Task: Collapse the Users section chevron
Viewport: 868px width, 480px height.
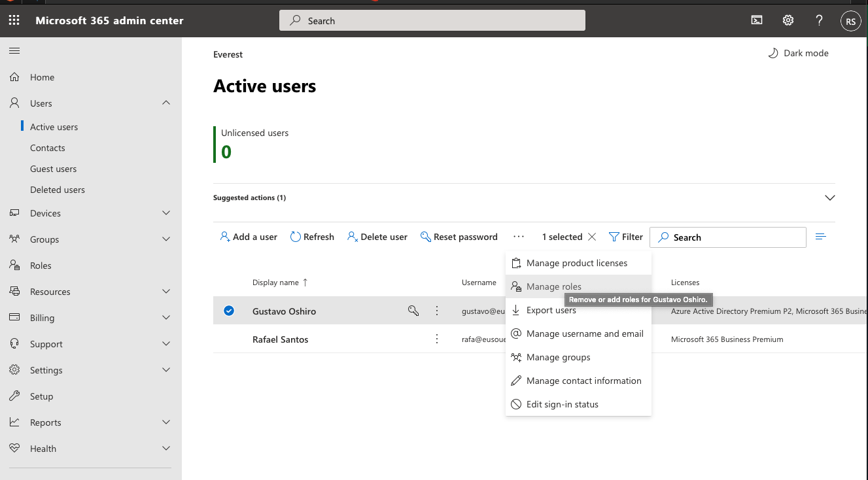Action: tap(166, 103)
